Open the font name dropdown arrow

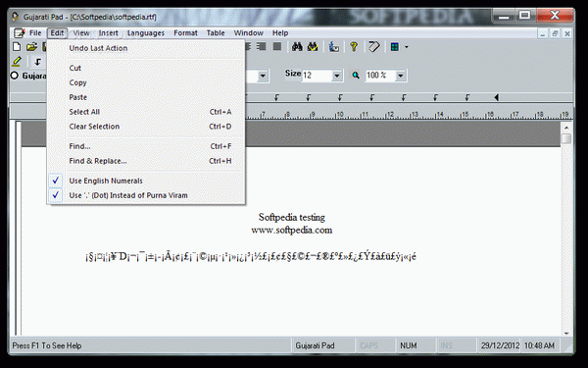pos(263,76)
